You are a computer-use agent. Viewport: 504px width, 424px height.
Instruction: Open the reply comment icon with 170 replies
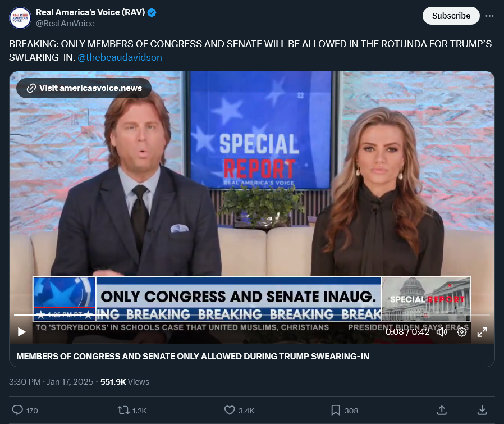17,410
